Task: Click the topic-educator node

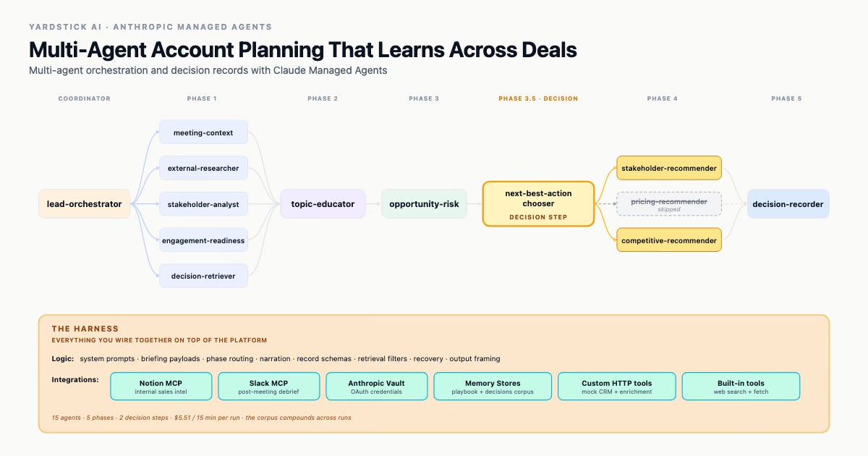Action: pos(323,204)
